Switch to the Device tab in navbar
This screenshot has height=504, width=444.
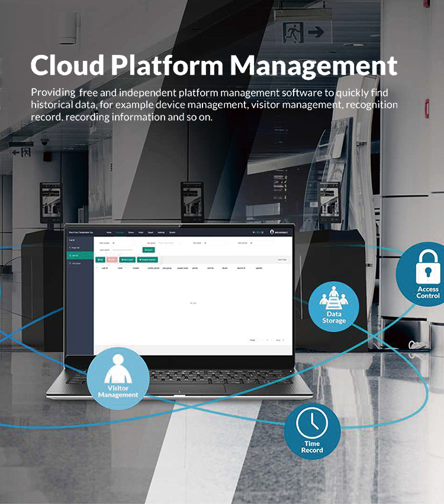(x=130, y=232)
